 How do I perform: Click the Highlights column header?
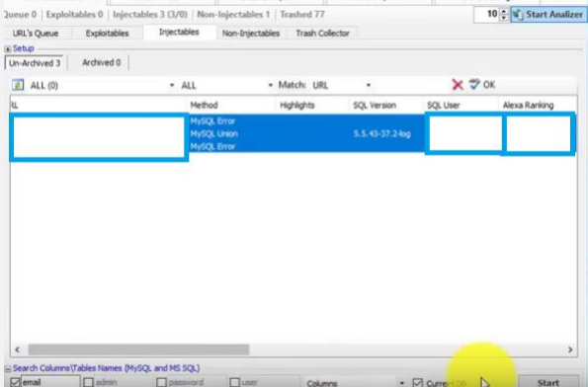[312, 106]
